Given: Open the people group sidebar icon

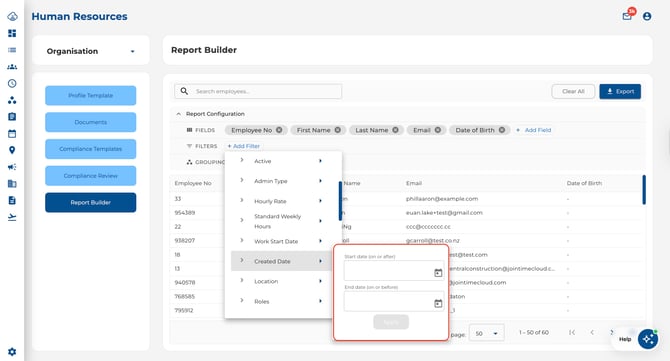Looking at the screenshot, I should click(12, 67).
